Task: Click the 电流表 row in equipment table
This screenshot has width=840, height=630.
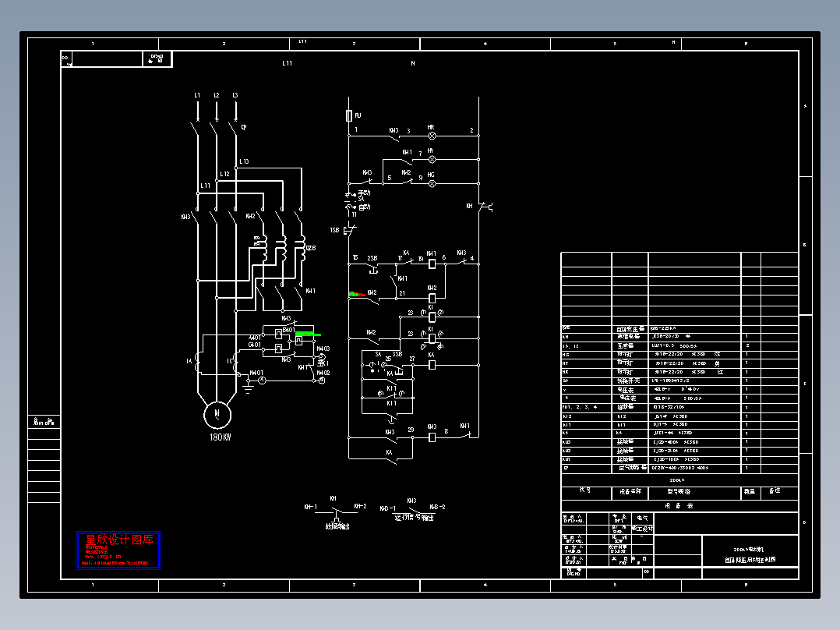Action: click(679, 398)
